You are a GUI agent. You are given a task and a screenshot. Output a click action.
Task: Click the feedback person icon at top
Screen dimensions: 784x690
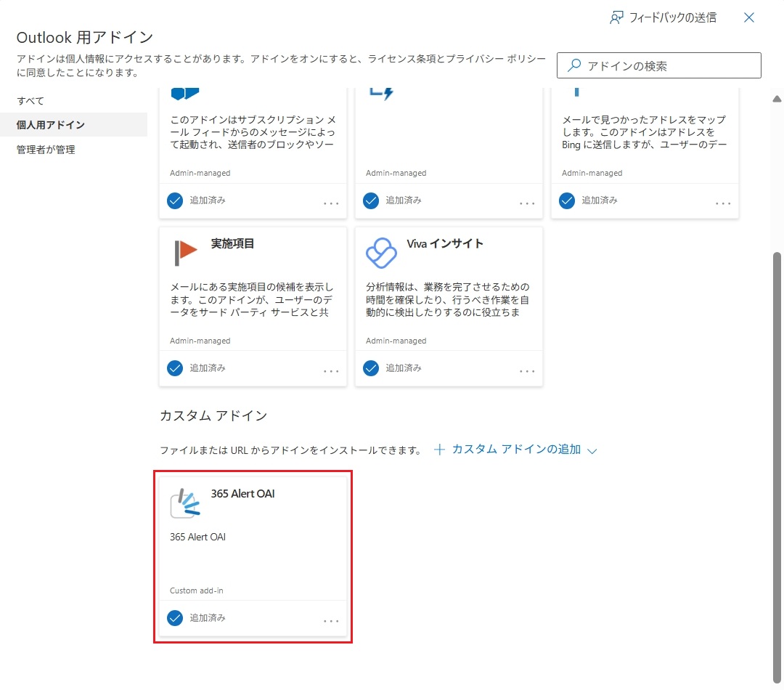[x=616, y=17]
